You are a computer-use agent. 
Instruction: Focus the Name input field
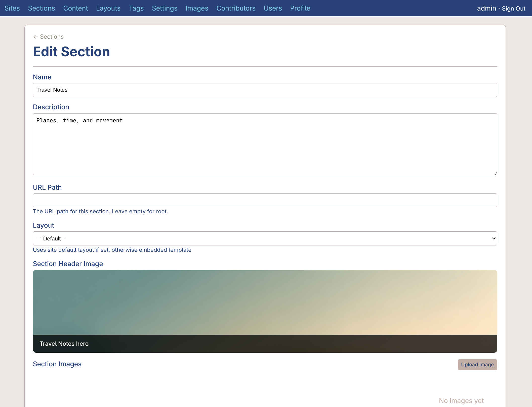click(265, 90)
